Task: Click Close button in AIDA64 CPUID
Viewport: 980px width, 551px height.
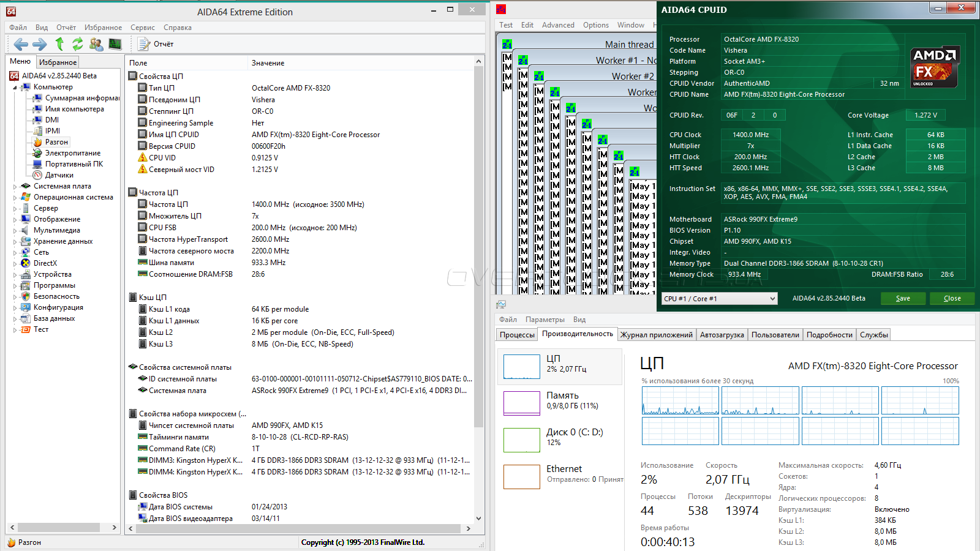Action: tap(952, 299)
